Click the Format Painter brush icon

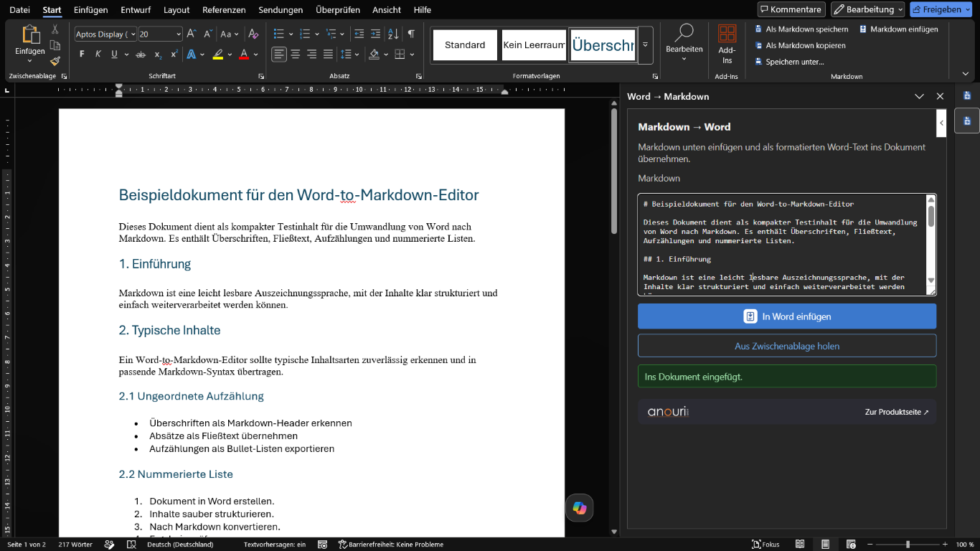pyautogui.click(x=55, y=60)
